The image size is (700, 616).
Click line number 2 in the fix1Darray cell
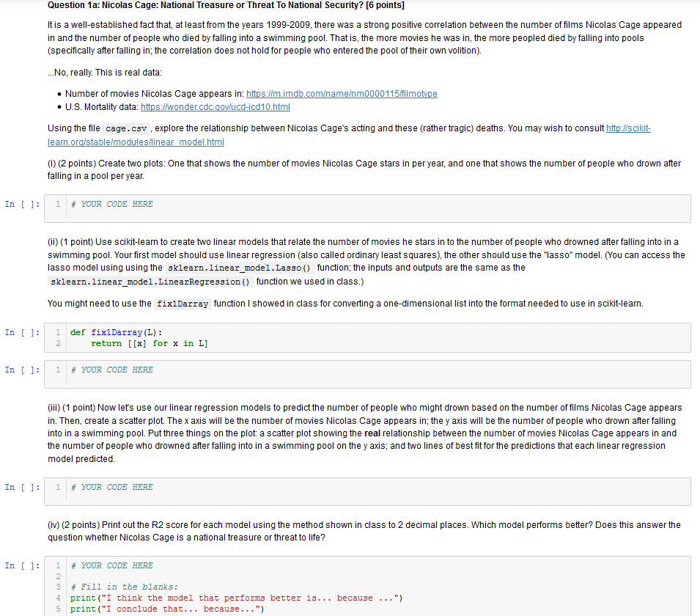click(57, 343)
